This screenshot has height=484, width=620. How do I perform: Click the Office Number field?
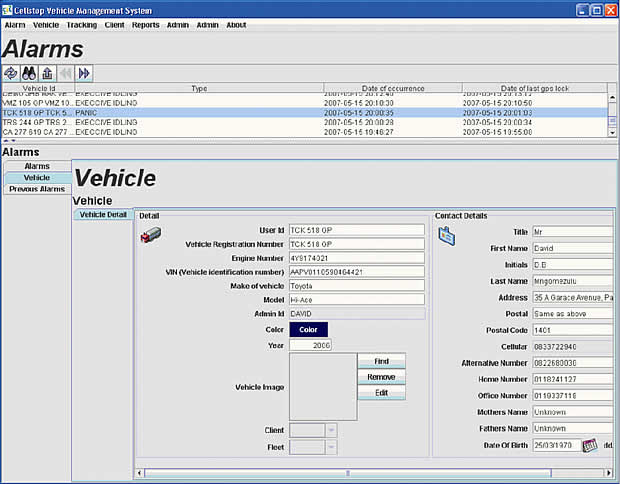tap(573, 395)
